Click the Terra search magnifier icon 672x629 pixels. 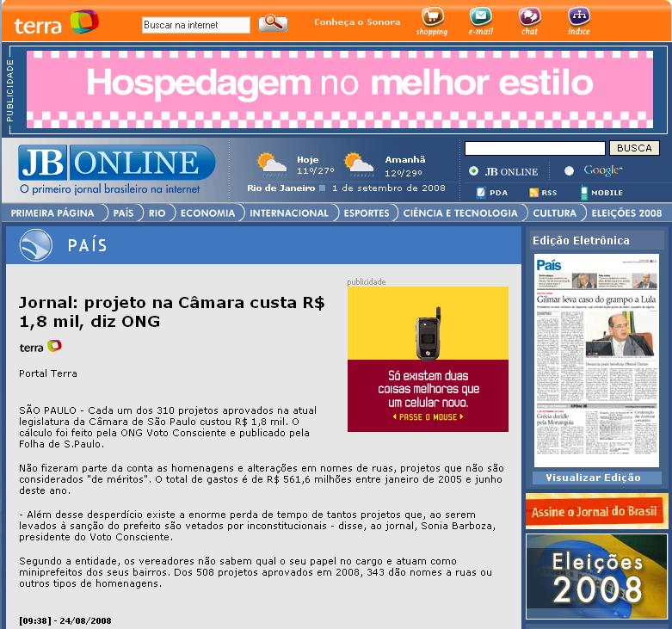click(273, 23)
